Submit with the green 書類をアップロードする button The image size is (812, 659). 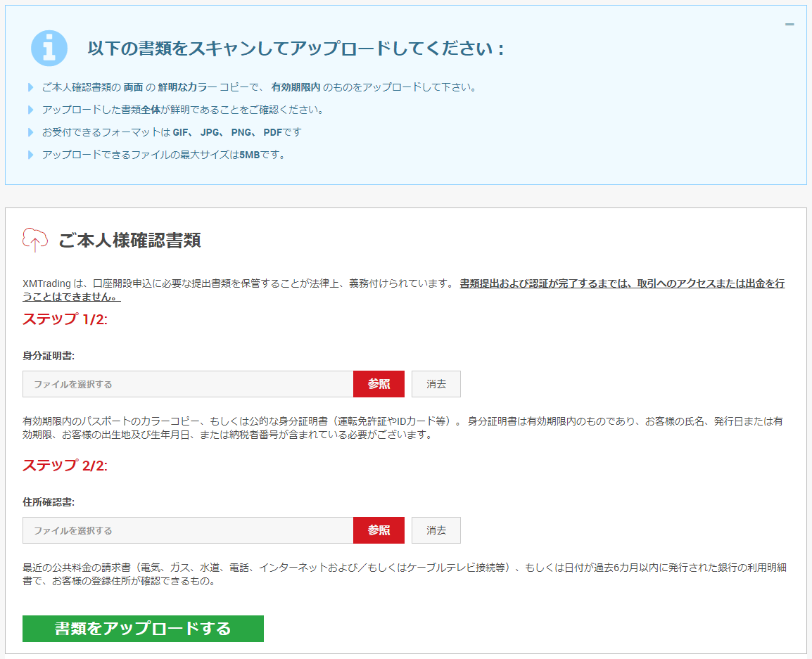[x=143, y=629]
